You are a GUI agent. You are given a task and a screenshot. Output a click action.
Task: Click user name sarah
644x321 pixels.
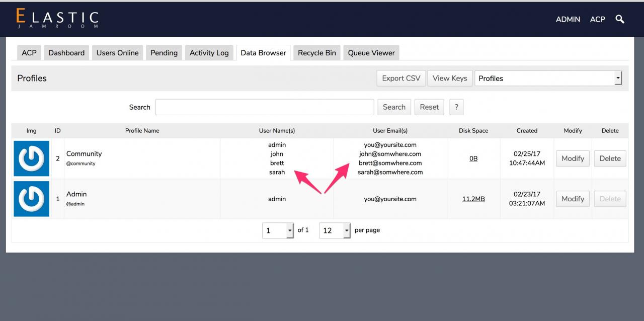click(x=277, y=172)
